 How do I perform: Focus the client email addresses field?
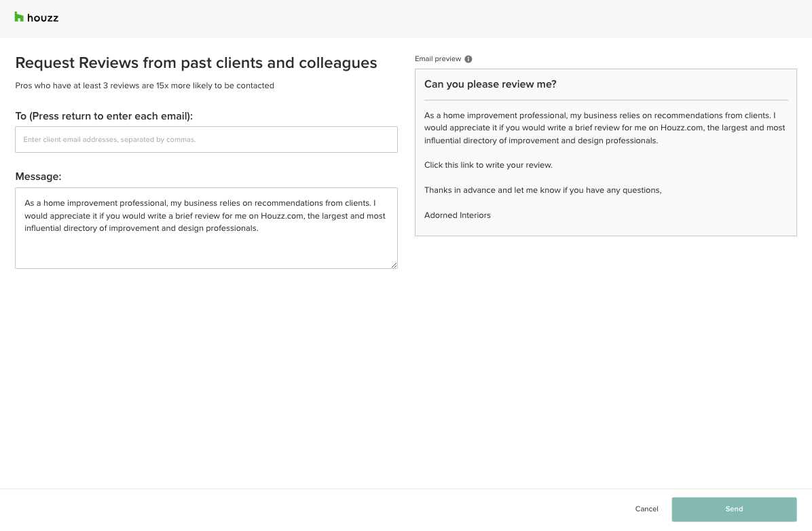[206, 139]
